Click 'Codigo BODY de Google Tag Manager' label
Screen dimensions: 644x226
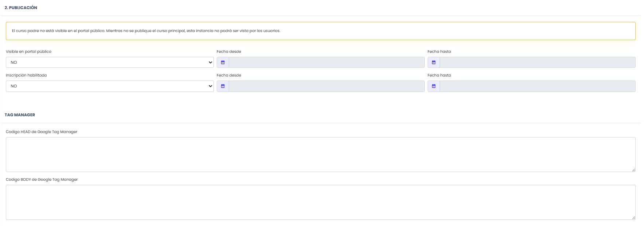click(x=42, y=179)
